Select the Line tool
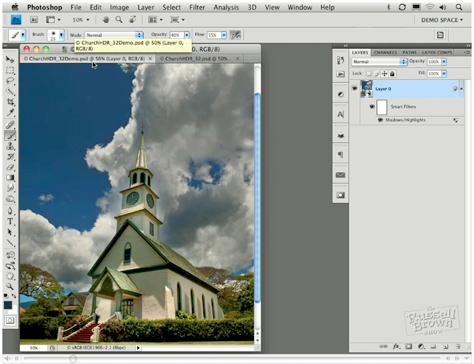Viewport: 474px width, 364px height. click(10, 243)
